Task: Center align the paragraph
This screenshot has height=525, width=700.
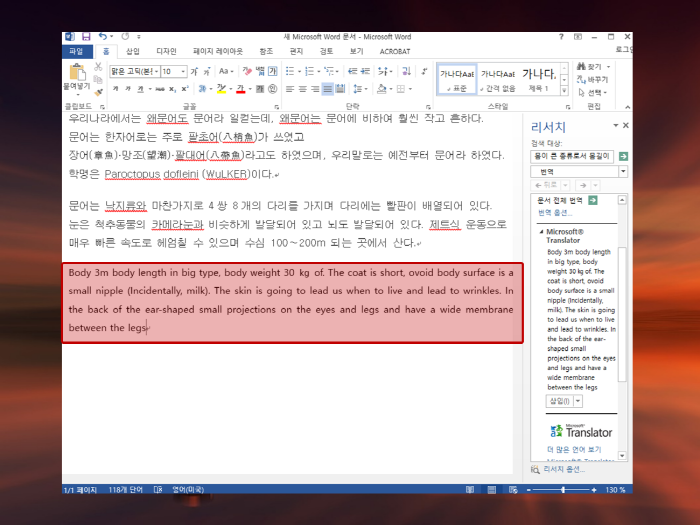Action: click(303, 89)
